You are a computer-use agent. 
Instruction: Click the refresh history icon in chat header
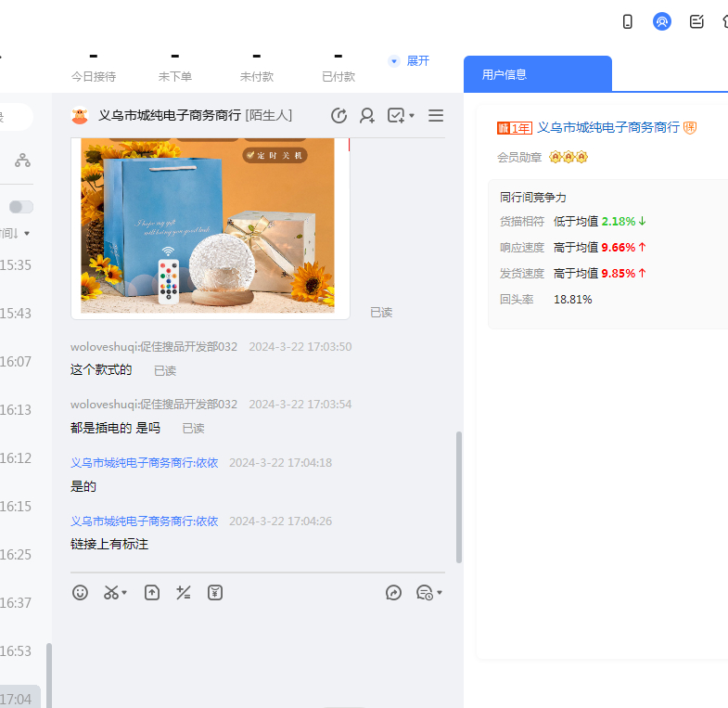(x=339, y=115)
